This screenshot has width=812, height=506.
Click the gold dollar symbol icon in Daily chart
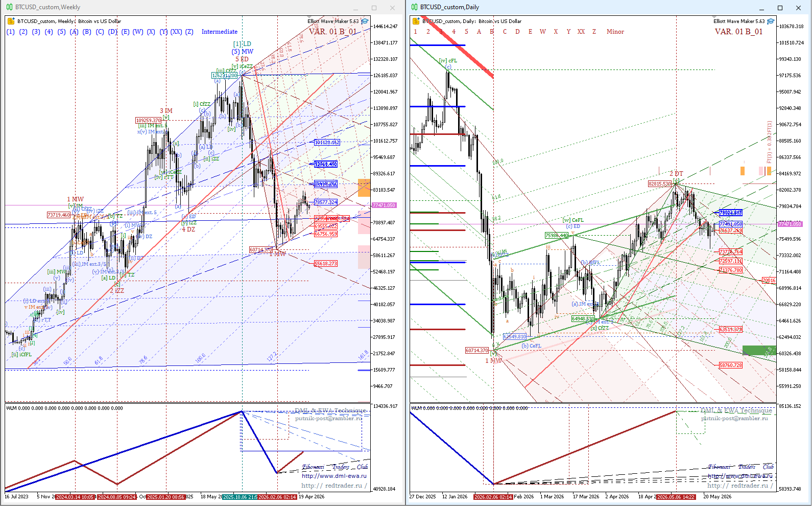[x=416, y=21]
